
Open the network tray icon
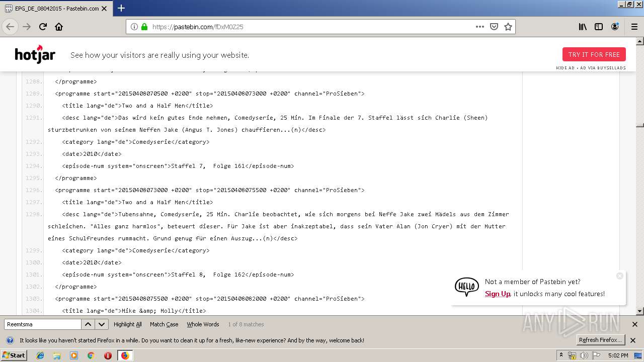572,355
